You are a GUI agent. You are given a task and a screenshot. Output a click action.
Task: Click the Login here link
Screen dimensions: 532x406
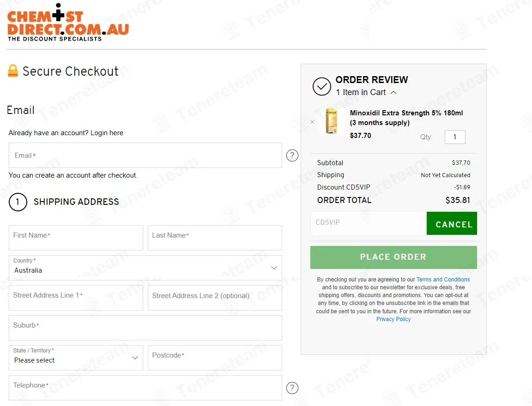tap(107, 133)
